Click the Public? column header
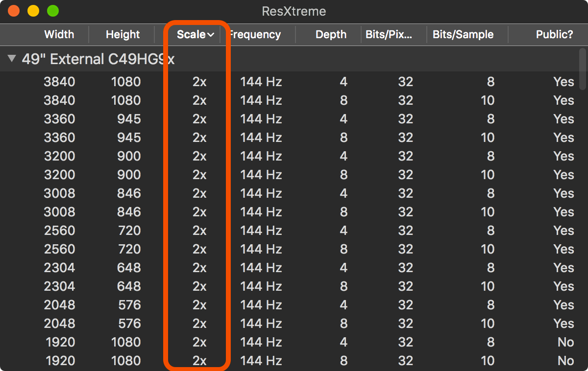 [x=554, y=35]
